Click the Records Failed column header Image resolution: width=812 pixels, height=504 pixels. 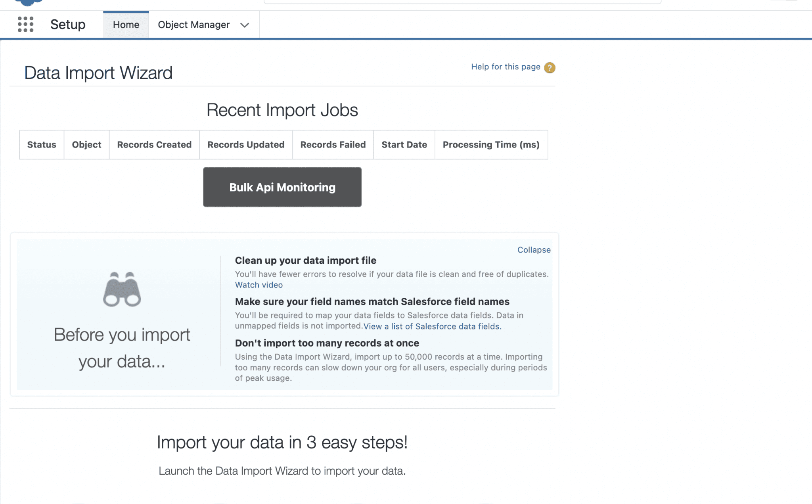[x=333, y=145]
